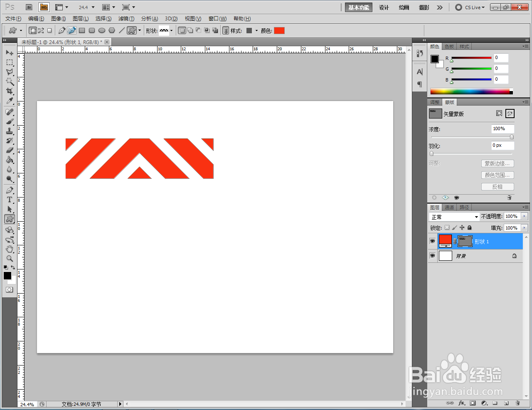Toggle the style link chain in the options bar
This screenshot has width=532, height=410.
coord(226,30)
